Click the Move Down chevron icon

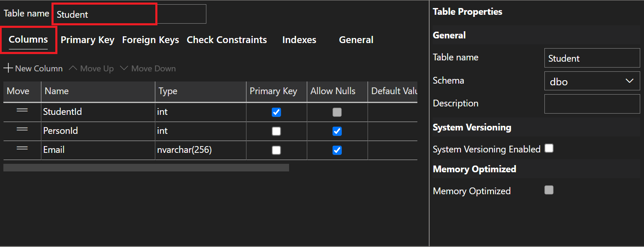124,68
